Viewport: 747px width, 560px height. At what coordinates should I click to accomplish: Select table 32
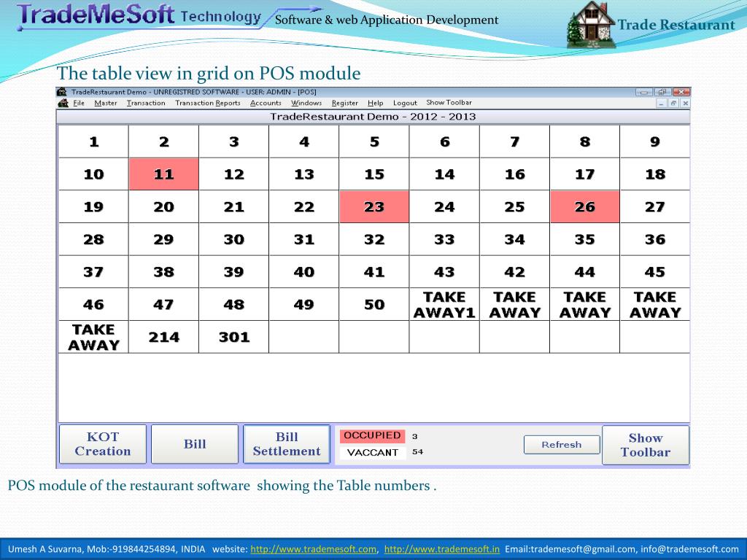374,239
